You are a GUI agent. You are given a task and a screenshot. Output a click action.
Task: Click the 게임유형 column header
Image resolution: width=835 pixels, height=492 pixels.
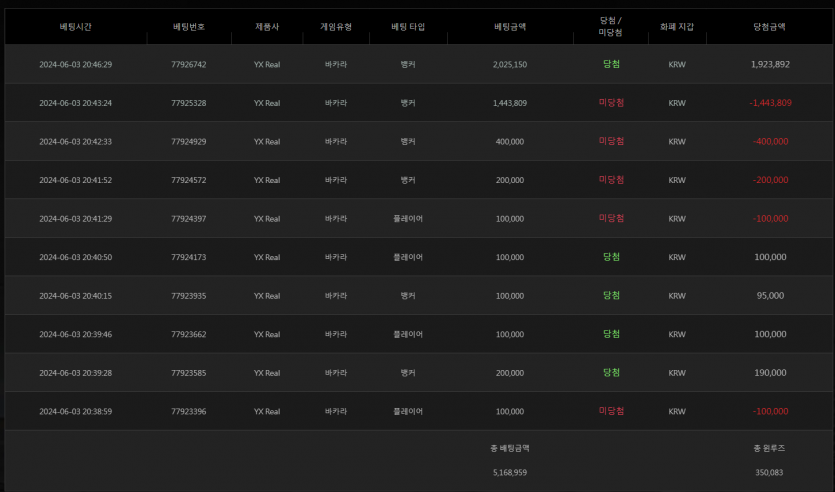click(335, 27)
